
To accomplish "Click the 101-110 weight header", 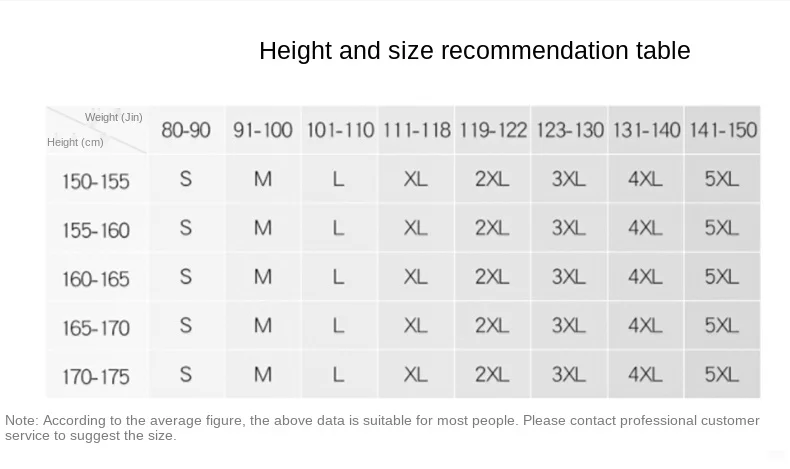I will coord(340,130).
